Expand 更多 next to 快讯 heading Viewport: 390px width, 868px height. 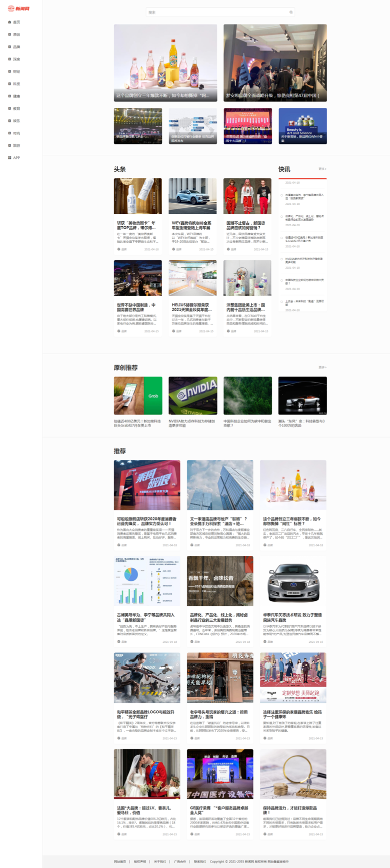coord(322,169)
